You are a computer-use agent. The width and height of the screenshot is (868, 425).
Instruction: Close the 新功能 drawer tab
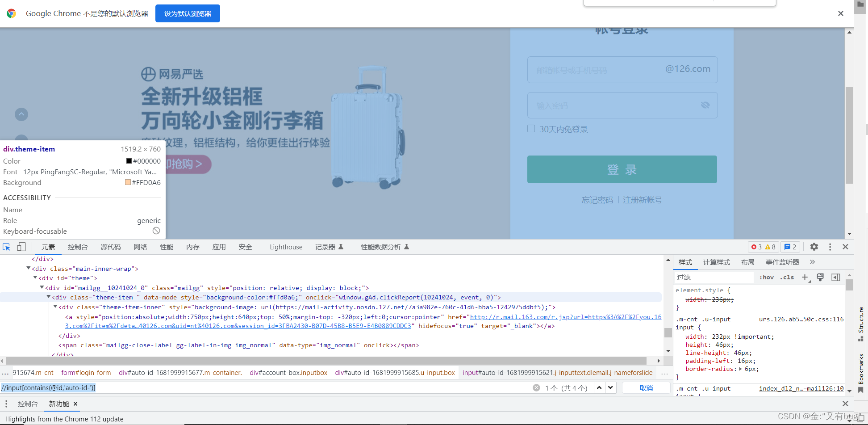(x=75, y=404)
